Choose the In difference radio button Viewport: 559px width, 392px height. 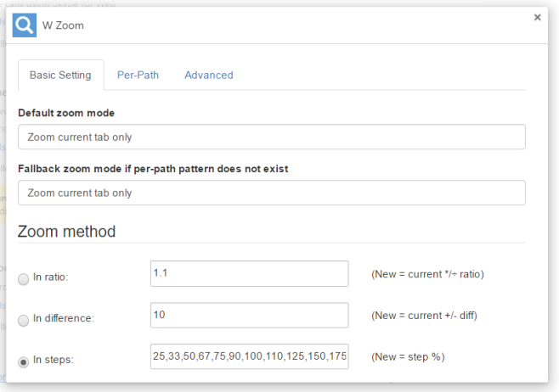[x=24, y=321]
